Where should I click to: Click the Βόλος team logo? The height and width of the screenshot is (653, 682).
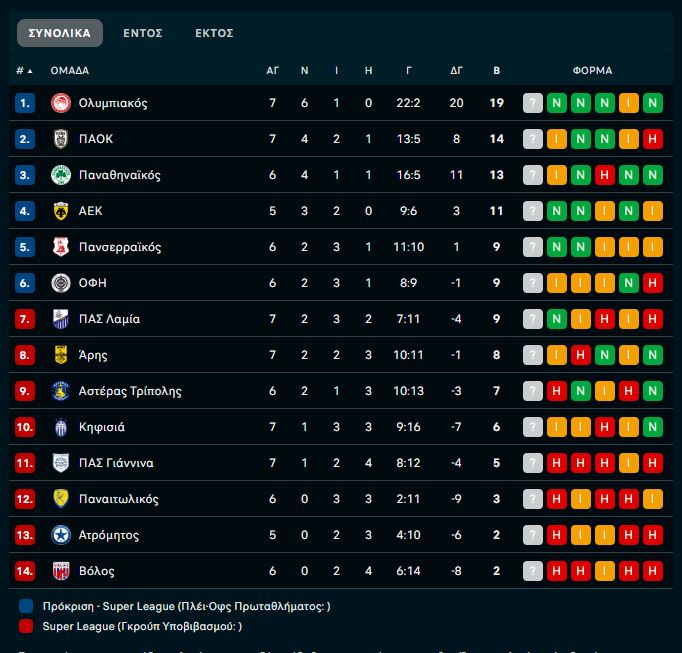(60, 571)
